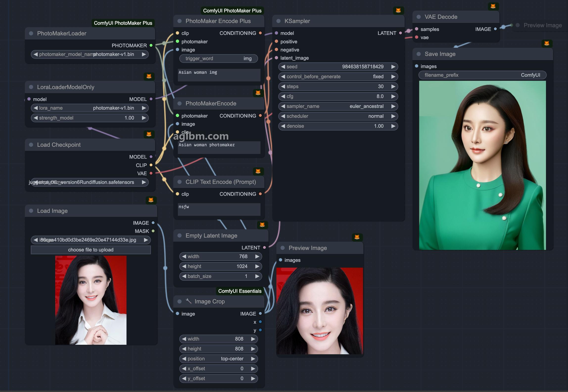Image resolution: width=568 pixels, height=392 pixels.
Task: Collapse the Image Crop node
Action: 180,301
